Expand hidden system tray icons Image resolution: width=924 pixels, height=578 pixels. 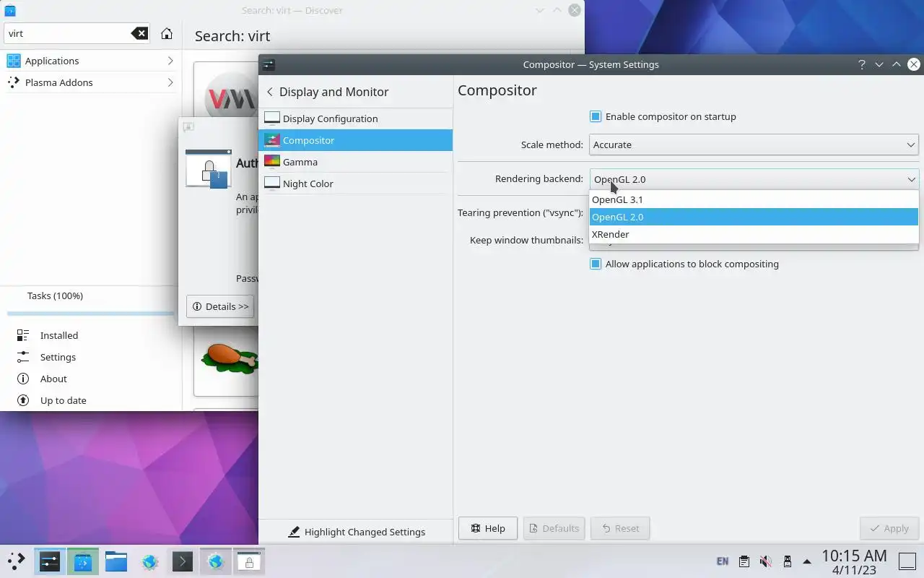coord(807,561)
